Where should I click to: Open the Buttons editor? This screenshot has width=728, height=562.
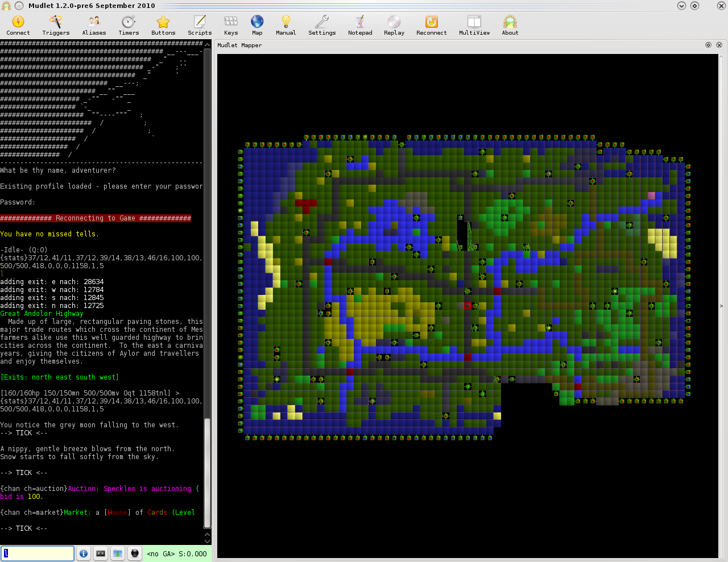[163, 26]
